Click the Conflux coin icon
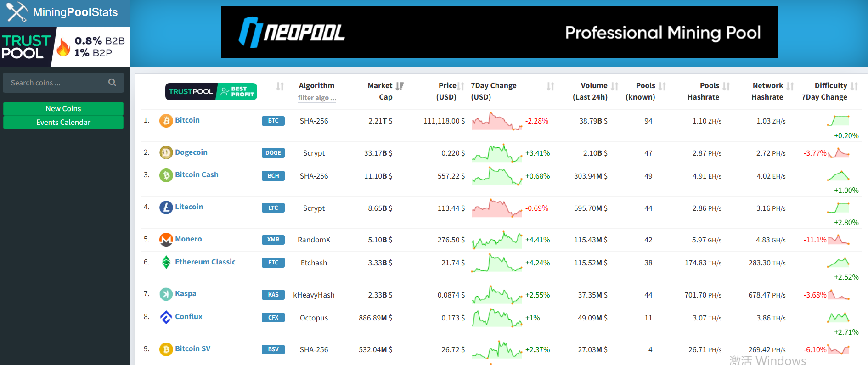The width and height of the screenshot is (868, 365). pyautogui.click(x=166, y=317)
